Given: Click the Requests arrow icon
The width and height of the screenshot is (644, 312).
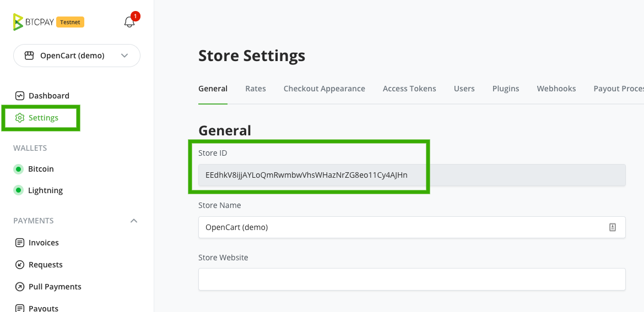Looking at the screenshot, I should coord(19,265).
